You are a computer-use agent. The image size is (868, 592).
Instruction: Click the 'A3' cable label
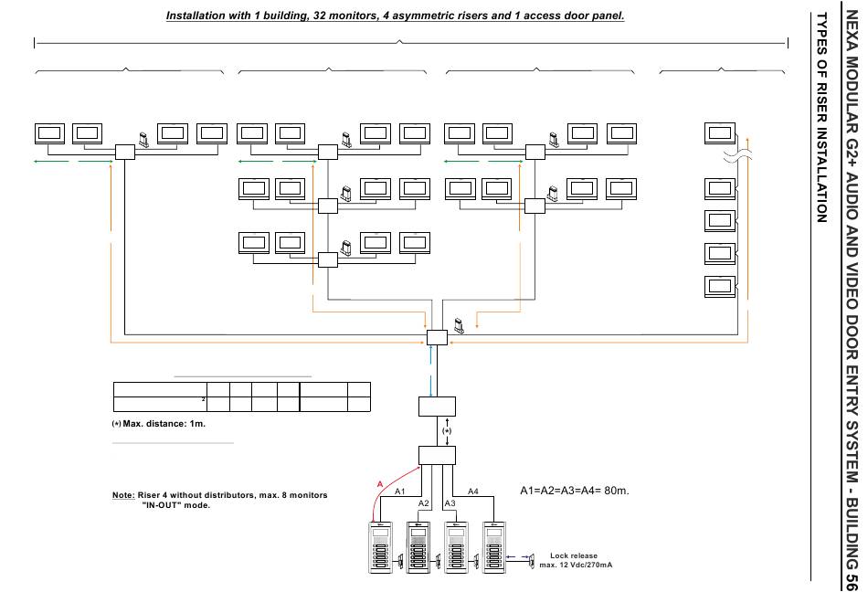click(450, 503)
